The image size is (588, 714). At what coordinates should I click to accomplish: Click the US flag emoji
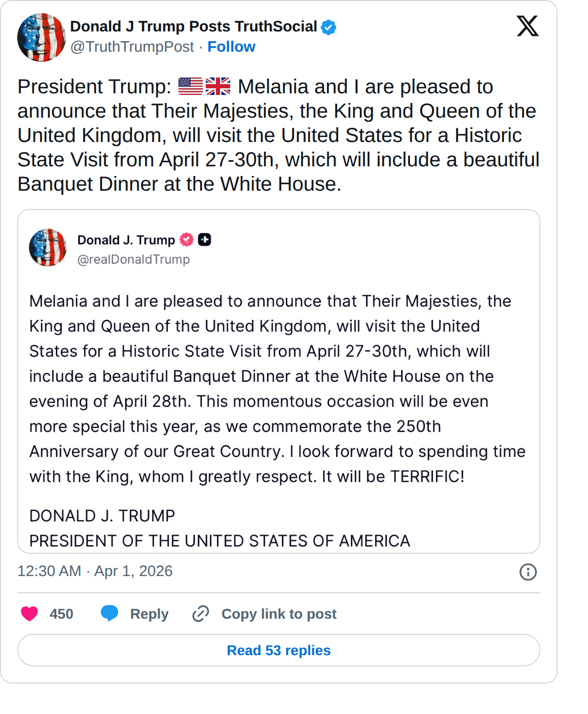[191, 87]
